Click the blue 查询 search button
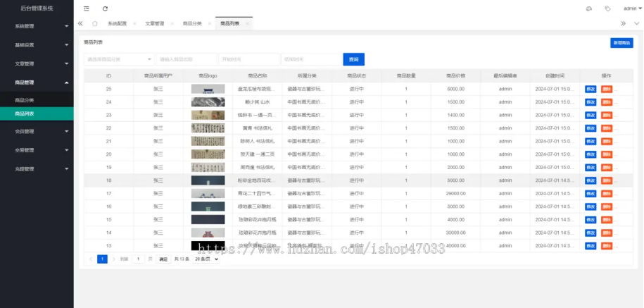The image size is (644, 308). 353,59
